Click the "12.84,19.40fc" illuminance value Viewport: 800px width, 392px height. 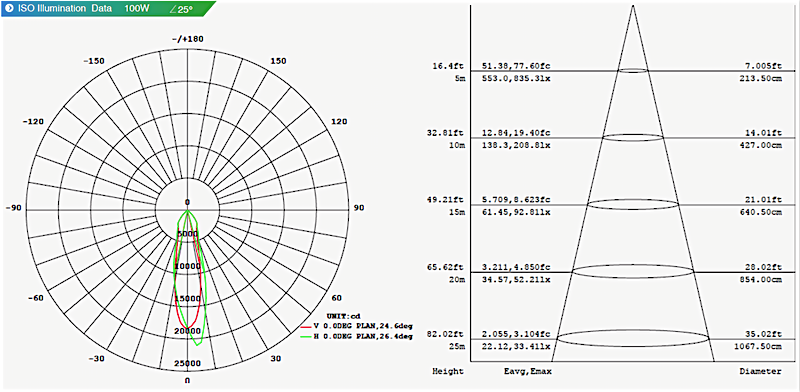516,133
